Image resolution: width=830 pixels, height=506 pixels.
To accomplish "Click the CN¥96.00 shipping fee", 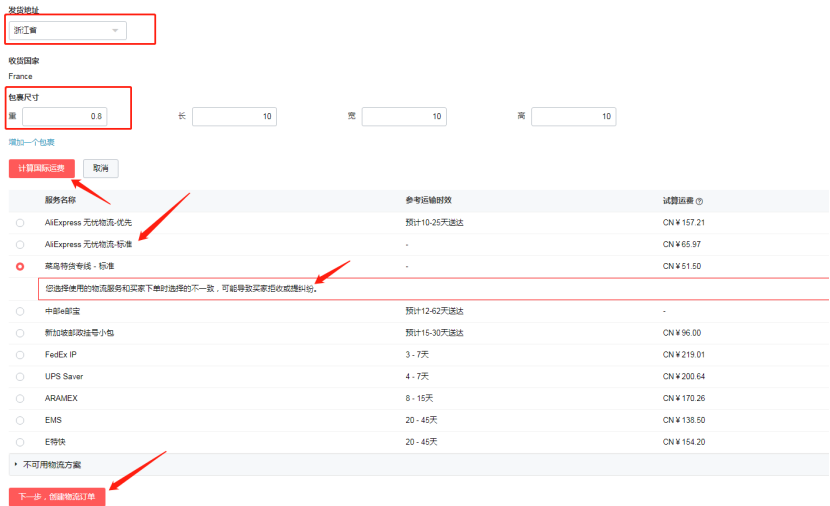I will point(682,333).
